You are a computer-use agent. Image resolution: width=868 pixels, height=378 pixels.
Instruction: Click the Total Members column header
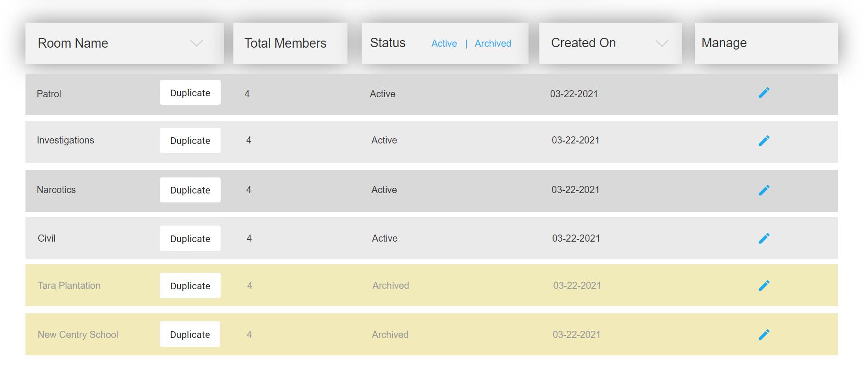pyautogui.click(x=285, y=43)
